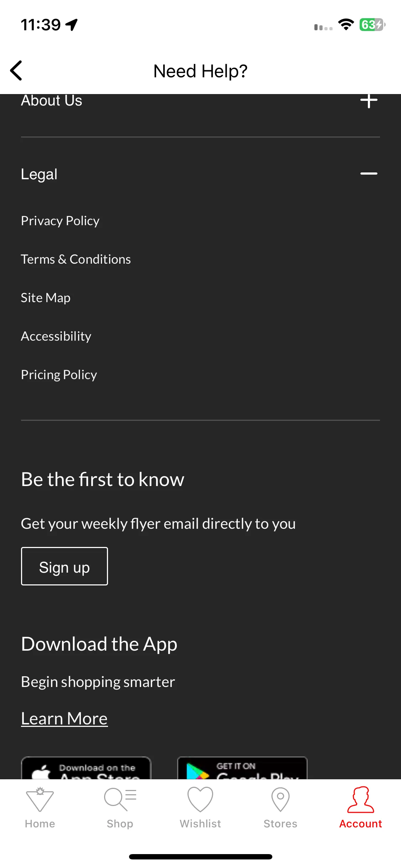Open the Account person icon

[361, 800]
